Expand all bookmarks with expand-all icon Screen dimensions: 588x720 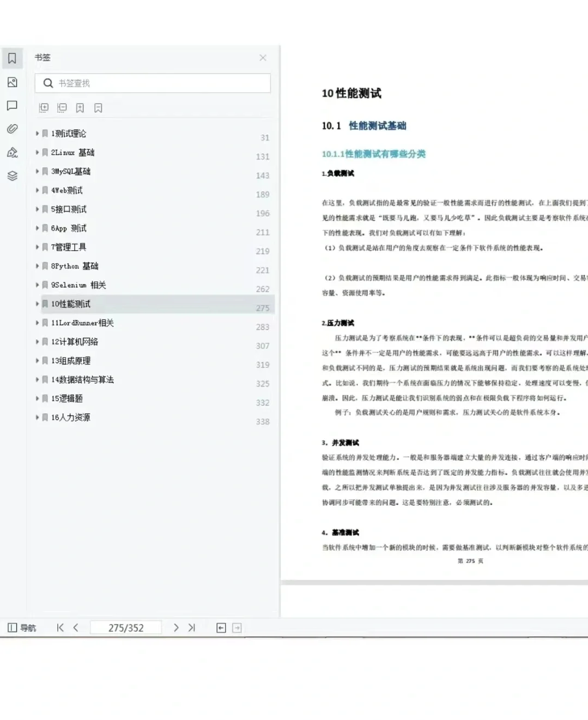point(44,107)
